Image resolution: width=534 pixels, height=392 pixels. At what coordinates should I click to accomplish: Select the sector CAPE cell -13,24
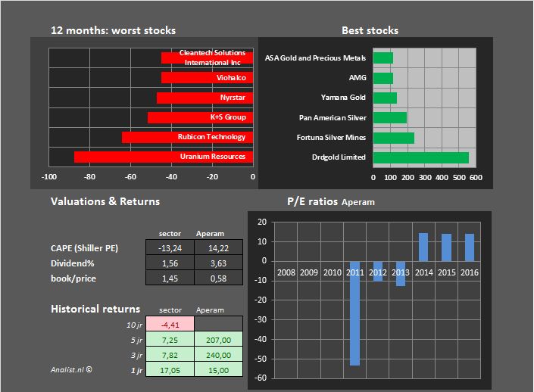pos(170,247)
